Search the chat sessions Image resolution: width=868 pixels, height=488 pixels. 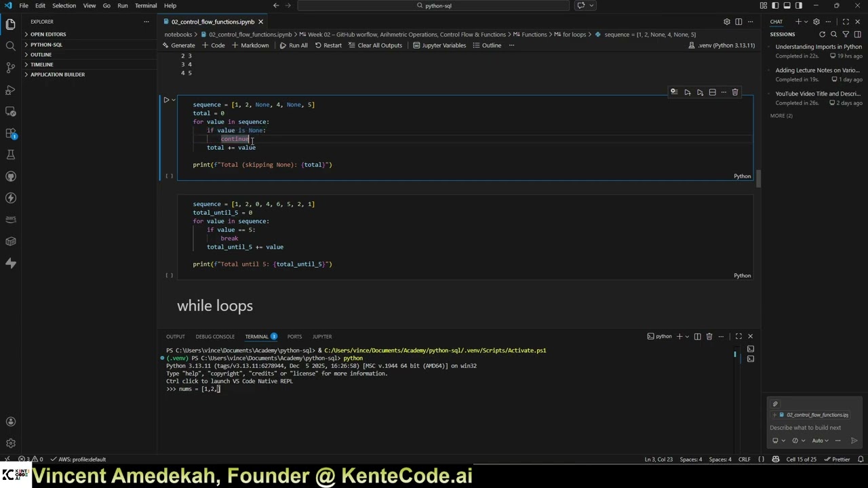coord(834,34)
